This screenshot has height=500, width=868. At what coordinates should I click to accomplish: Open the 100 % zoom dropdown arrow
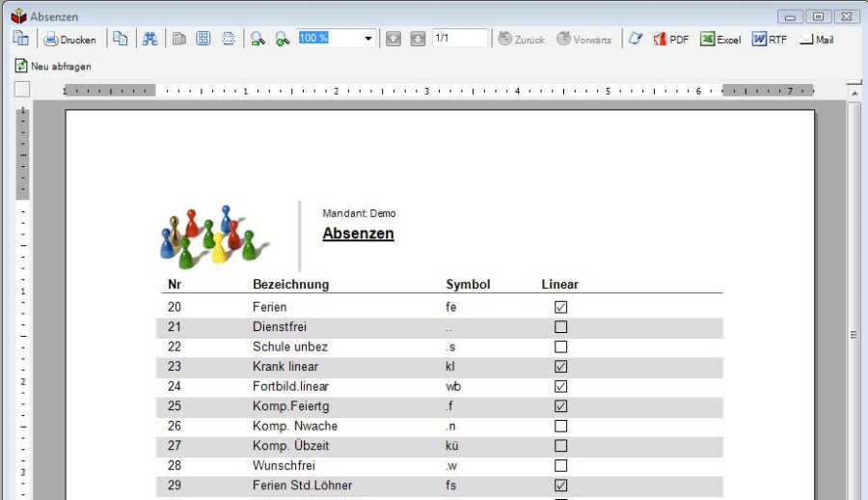pyautogui.click(x=368, y=39)
